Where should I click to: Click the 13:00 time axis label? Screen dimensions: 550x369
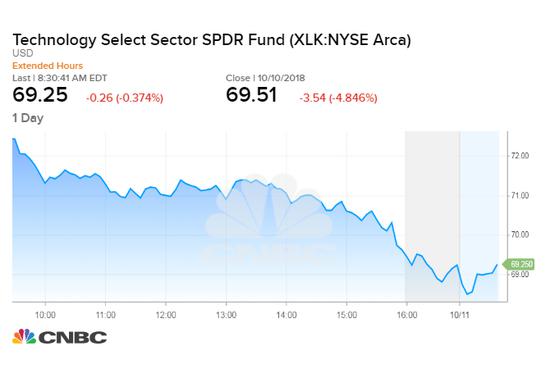(x=226, y=315)
